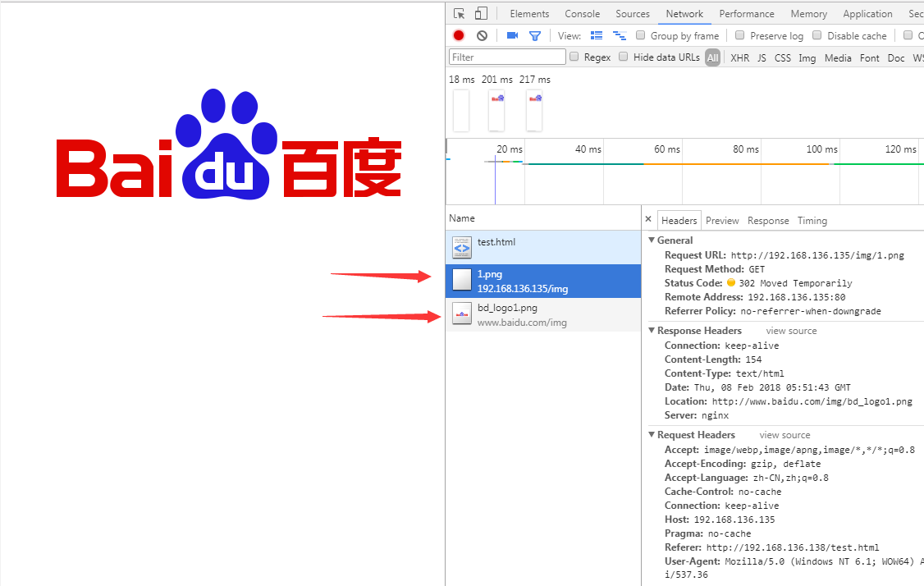Select the bd_logo1.png request name
Image resolution: width=924 pixels, height=586 pixels.
pos(507,308)
